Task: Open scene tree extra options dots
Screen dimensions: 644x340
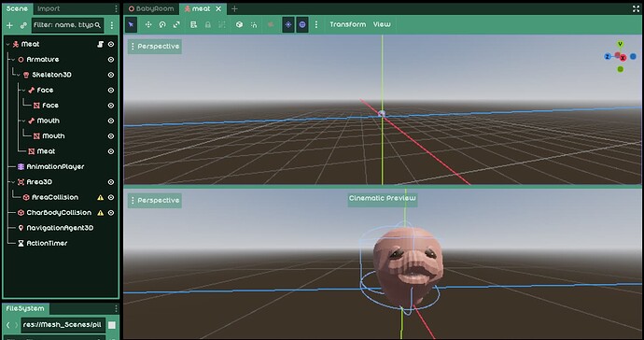Action: click(x=112, y=25)
